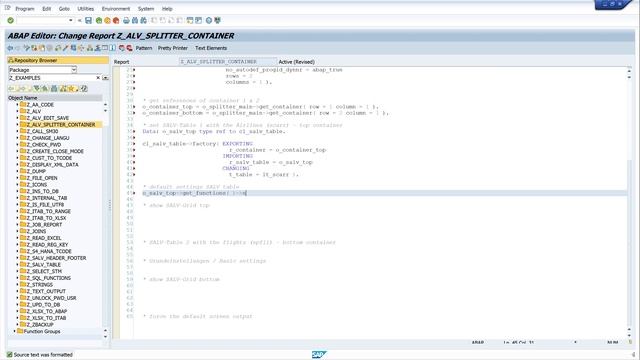640x360 pixels.
Task: Set an external breakpoint icon
Action: pos(129,48)
